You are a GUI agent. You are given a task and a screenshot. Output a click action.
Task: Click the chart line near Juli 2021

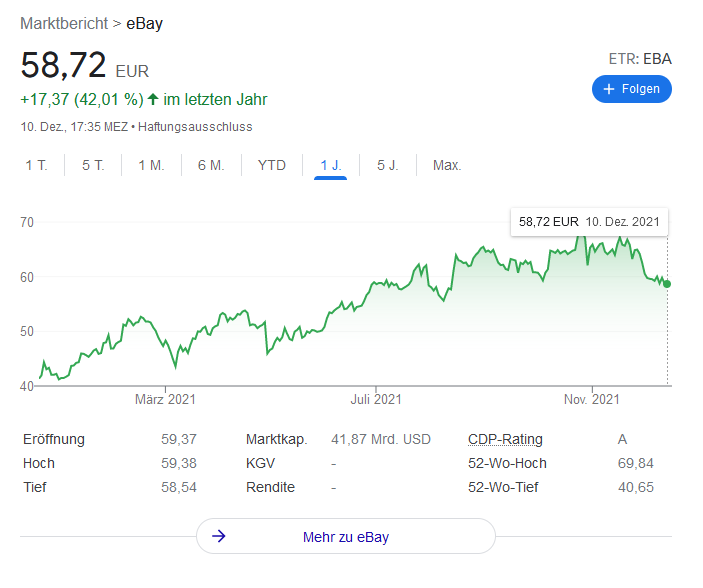click(377, 284)
